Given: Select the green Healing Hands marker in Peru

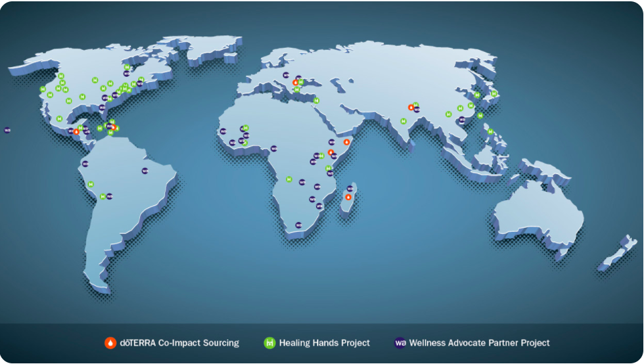Looking at the screenshot, I should [x=90, y=184].
